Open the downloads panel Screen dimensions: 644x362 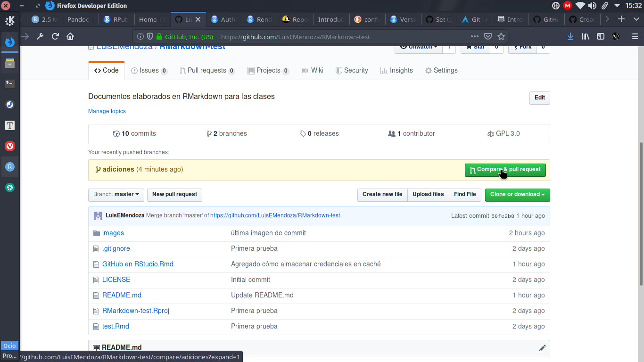point(570,36)
